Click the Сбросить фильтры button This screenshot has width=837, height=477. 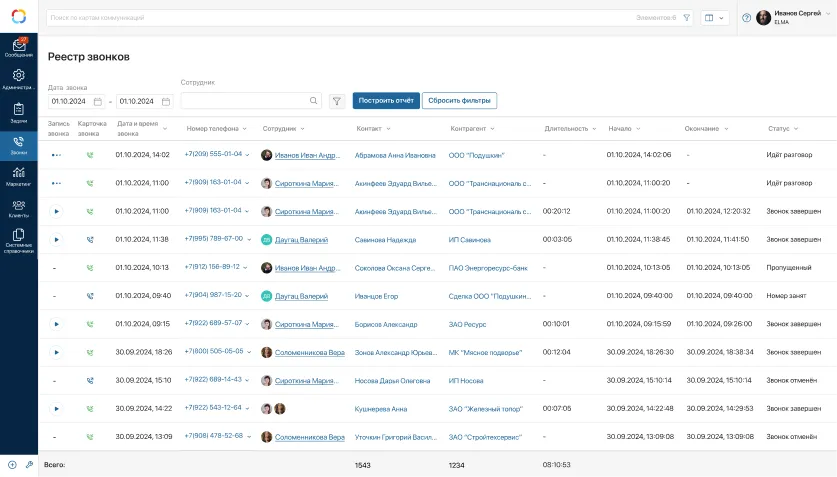point(459,101)
